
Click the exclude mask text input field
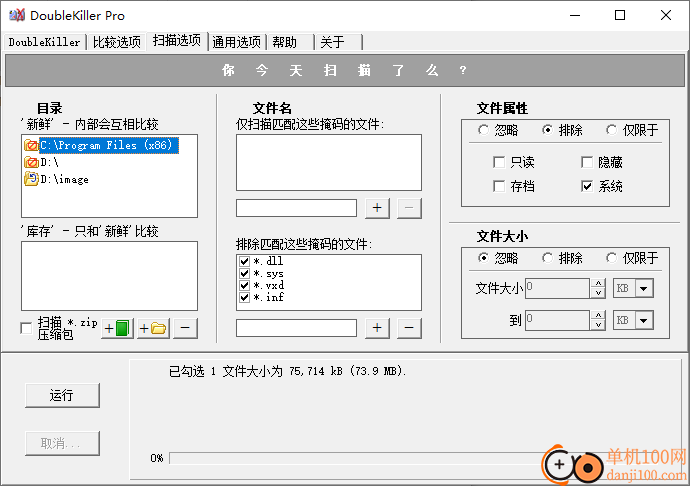tap(296, 328)
